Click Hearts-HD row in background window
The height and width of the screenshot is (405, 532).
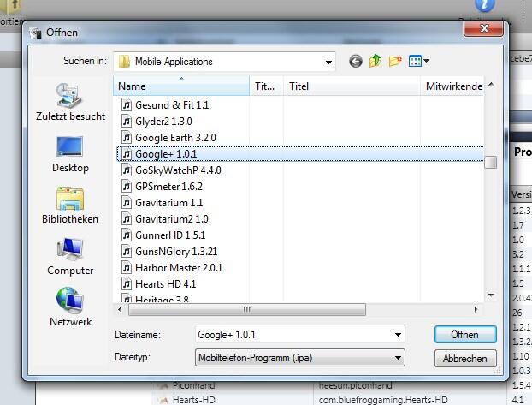tap(194, 400)
